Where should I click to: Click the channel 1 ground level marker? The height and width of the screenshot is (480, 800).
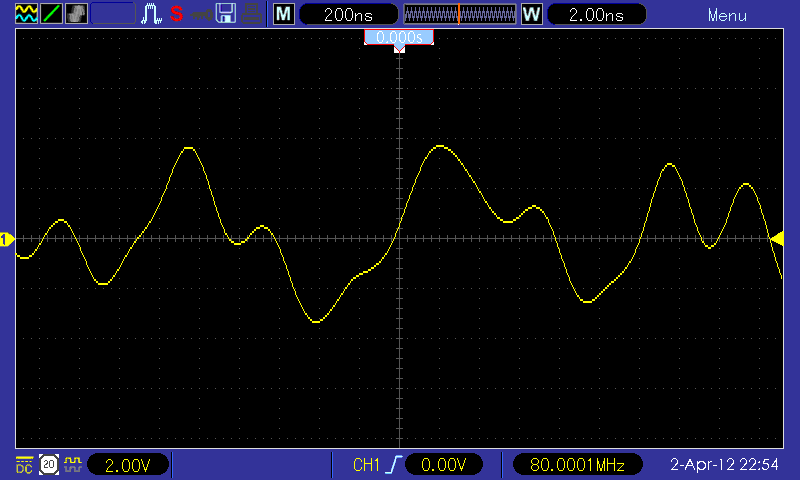(x=7, y=239)
